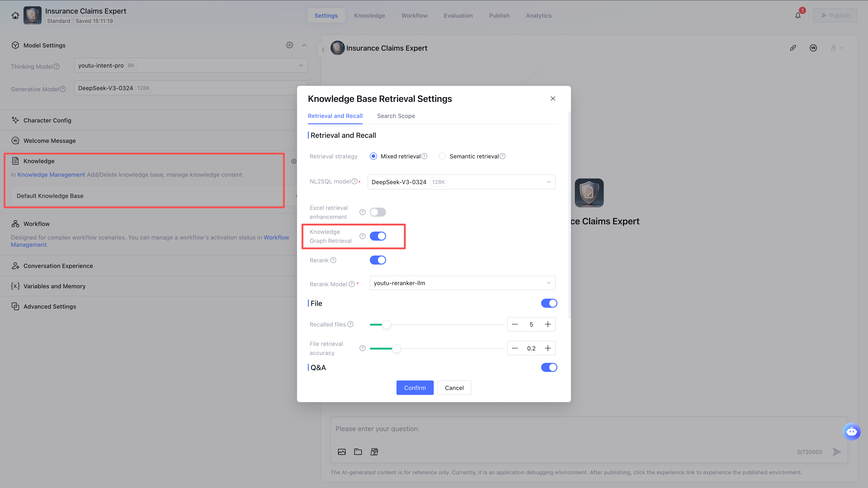Disable Knowledge Graph Retrieval toggle
The width and height of the screenshot is (868, 488).
[378, 236]
